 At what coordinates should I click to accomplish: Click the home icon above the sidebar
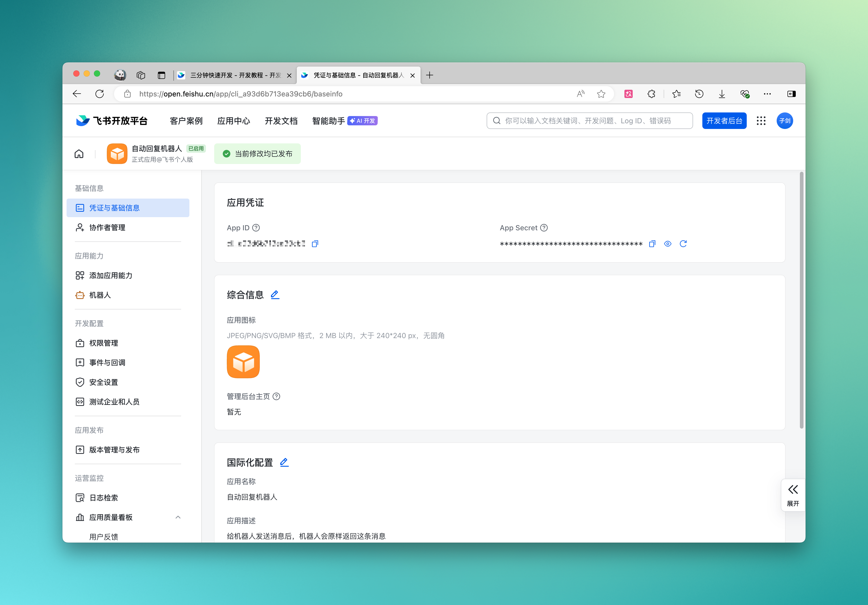[x=79, y=154]
